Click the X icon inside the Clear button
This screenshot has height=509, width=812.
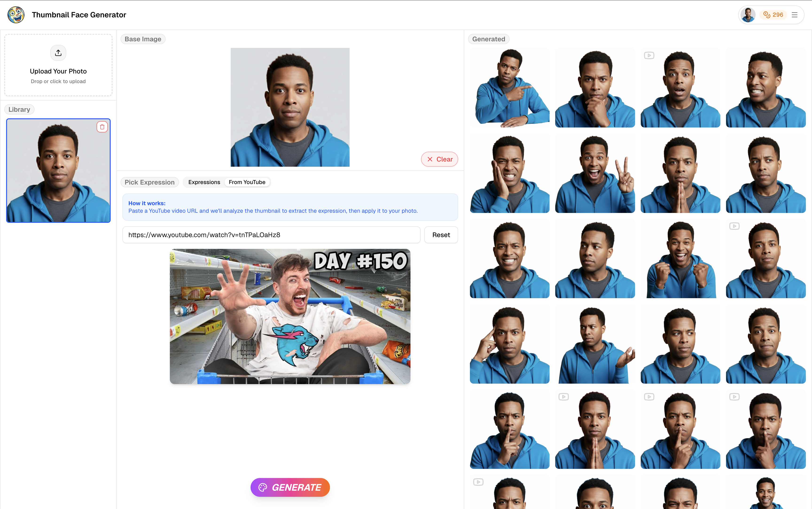[430, 159]
